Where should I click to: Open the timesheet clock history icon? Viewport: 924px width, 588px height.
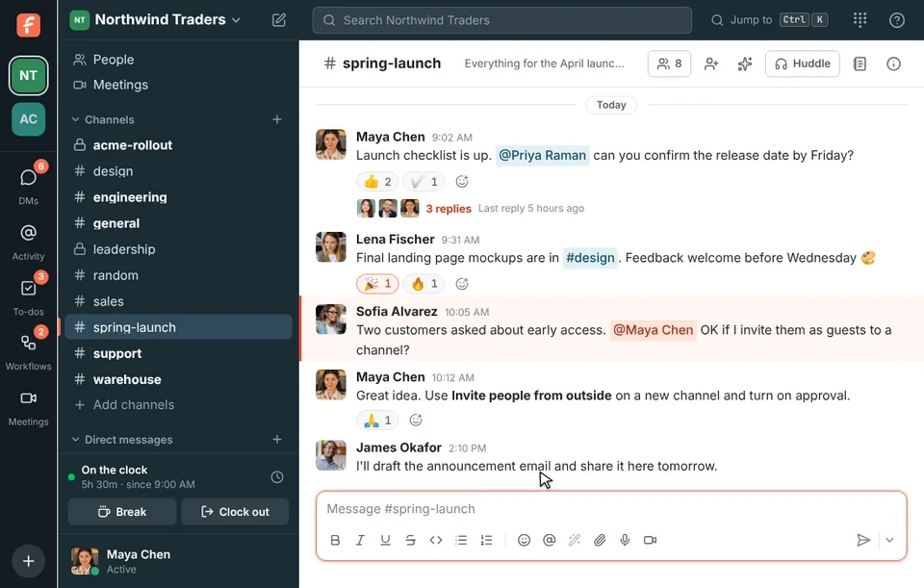click(x=277, y=477)
